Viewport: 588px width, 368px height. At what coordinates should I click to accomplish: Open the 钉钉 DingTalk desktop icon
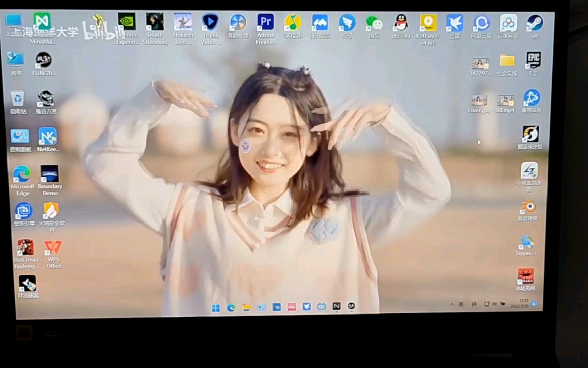click(x=347, y=27)
